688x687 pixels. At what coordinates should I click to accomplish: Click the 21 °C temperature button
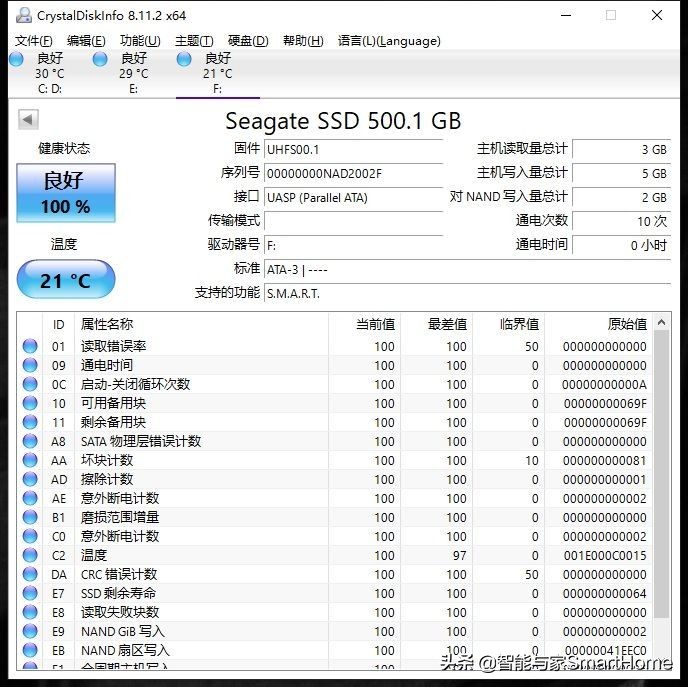pos(66,279)
